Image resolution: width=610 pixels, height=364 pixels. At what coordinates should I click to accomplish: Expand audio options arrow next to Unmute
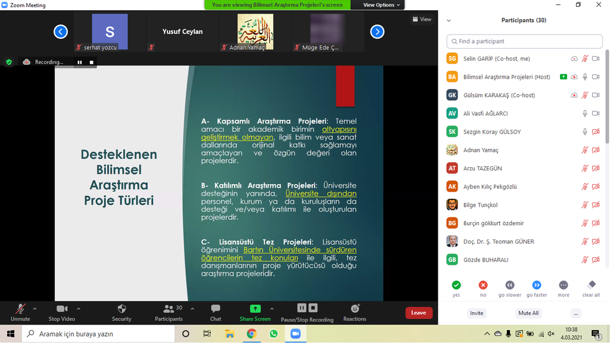(35, 309)
